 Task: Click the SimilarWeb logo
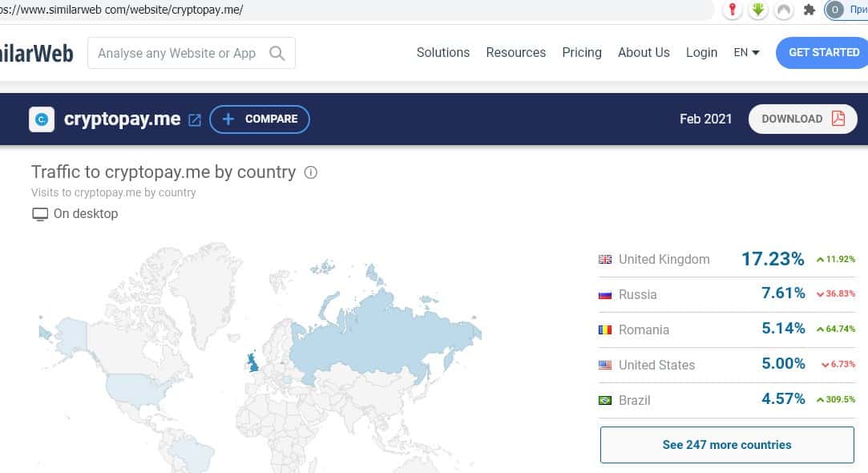click(37, 54)
